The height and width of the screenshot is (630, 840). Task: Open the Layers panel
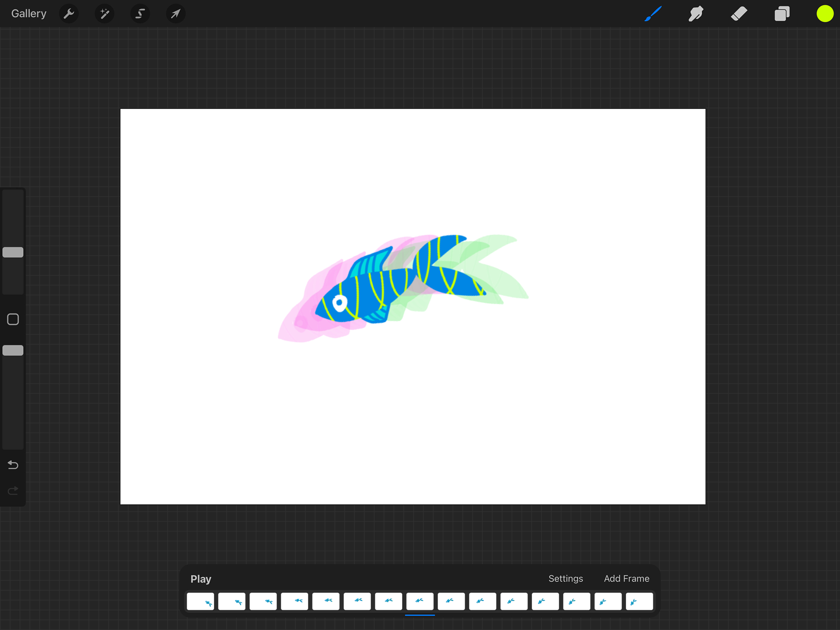click(x=782, y=14)
